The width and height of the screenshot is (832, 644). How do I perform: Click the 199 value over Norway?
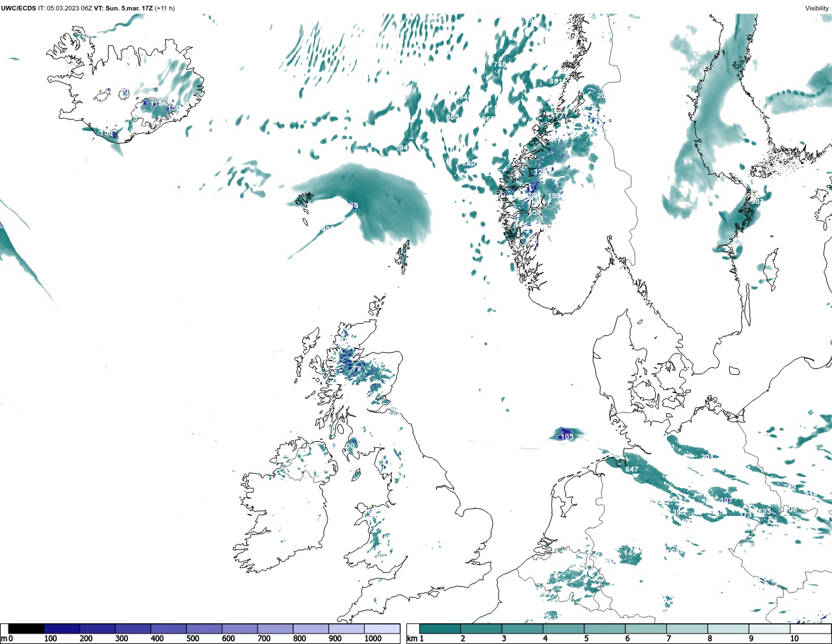(x=554, y=196)
